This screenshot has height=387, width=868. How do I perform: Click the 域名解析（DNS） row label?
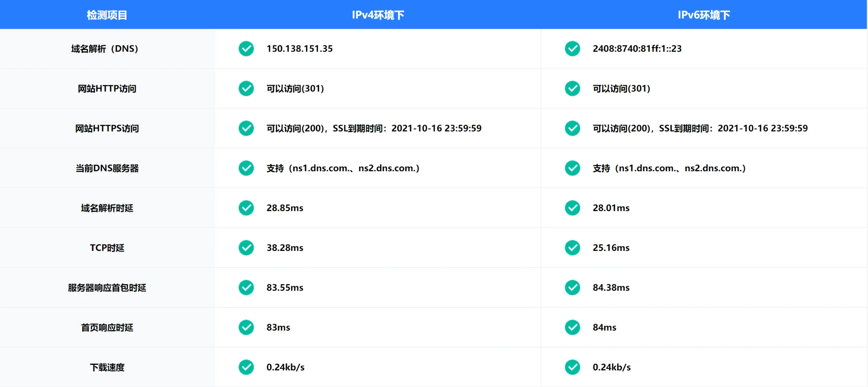tap(105, 49)
